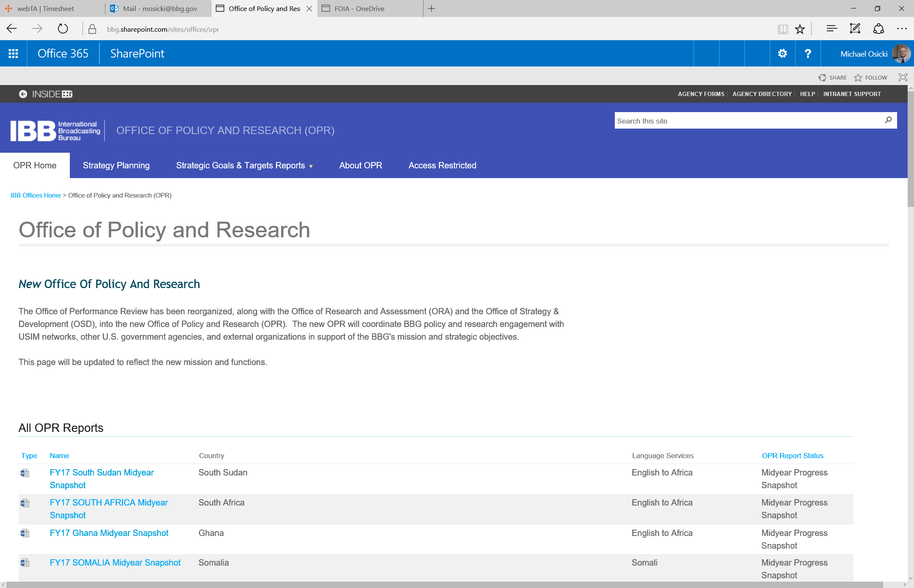Click the page vertical scrollbar thumb

pos(910,150)
